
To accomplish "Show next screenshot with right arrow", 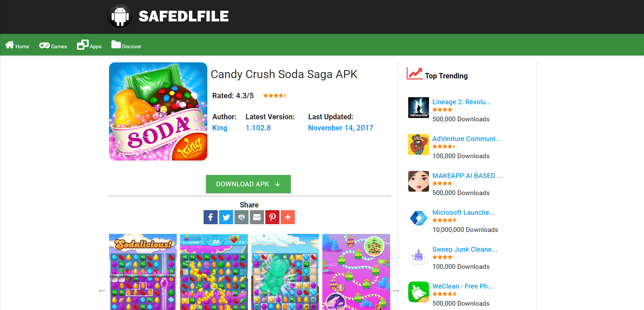I will (396, 291).
